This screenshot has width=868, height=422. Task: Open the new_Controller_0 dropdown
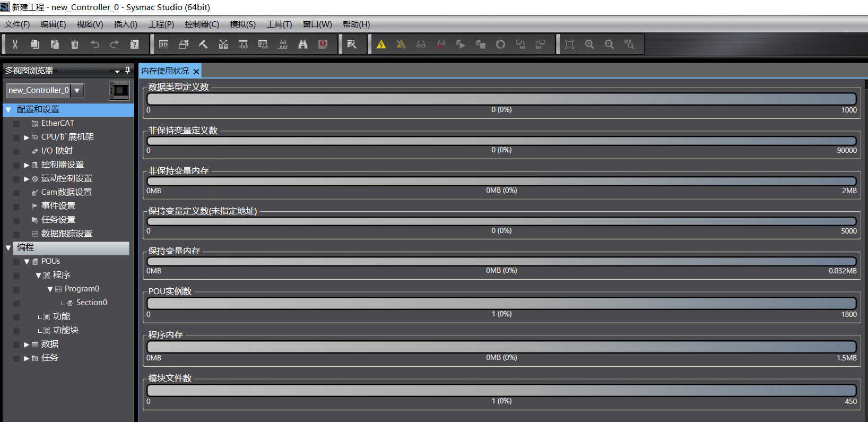(x=77, y=91)
